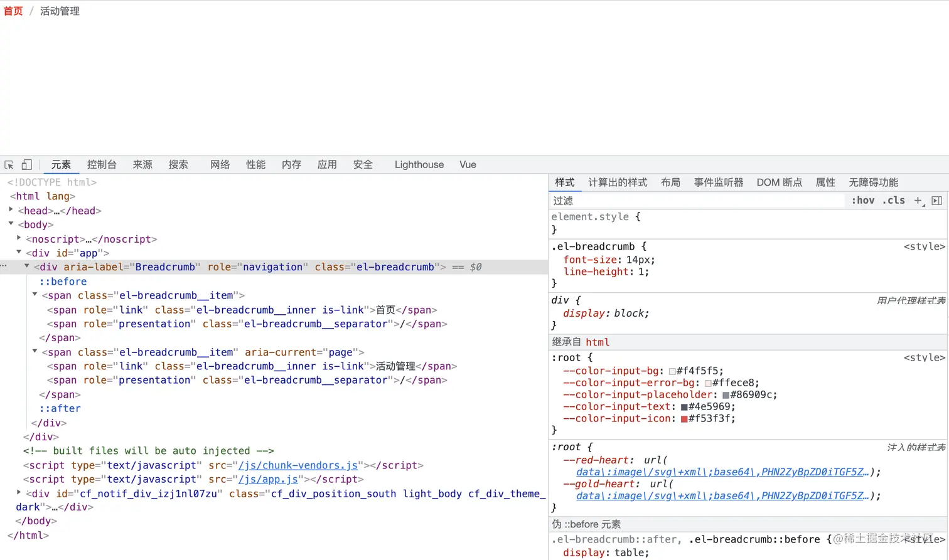Focus the 过滤 styles filter field

697,201
